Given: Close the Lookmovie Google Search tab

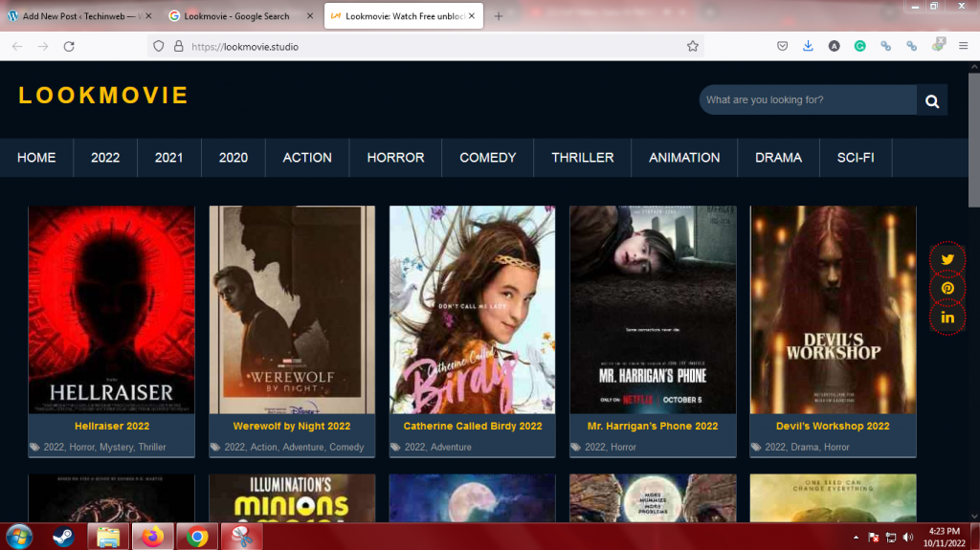Looking at the screenshot, I should pos(310,16).
